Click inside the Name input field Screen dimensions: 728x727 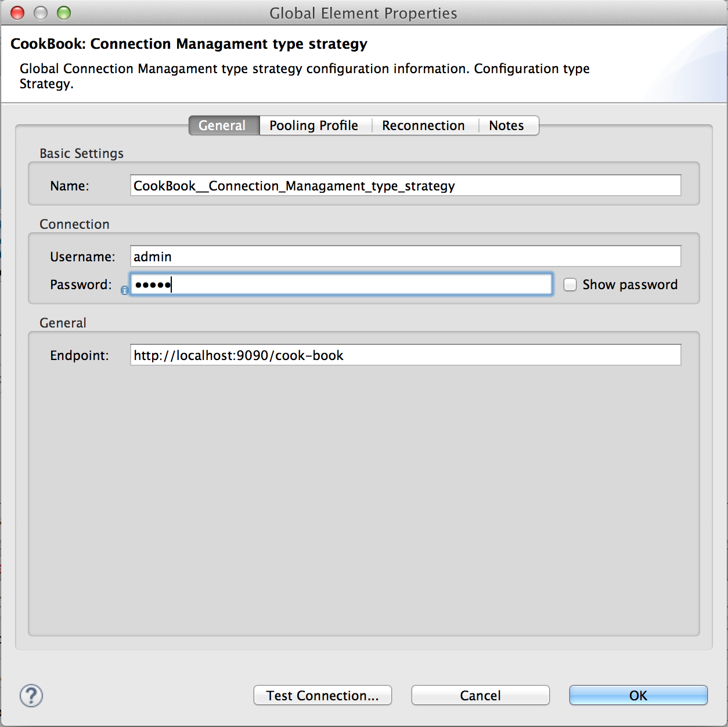click(405, 185)
